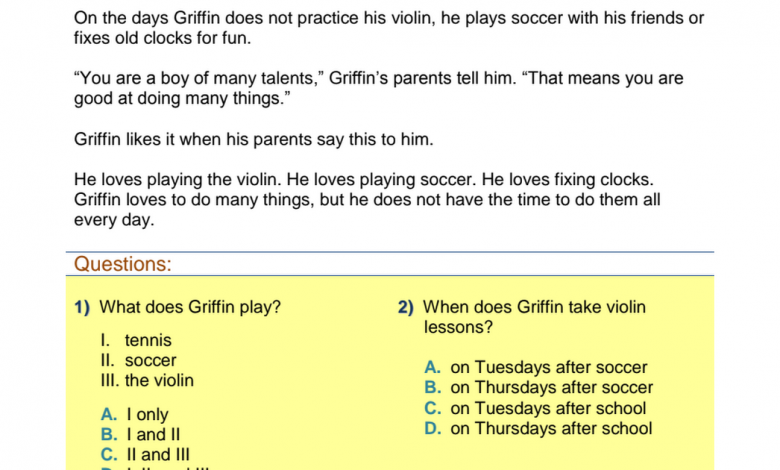
Task: Click question number 1) marker
Action: point(82,307)
